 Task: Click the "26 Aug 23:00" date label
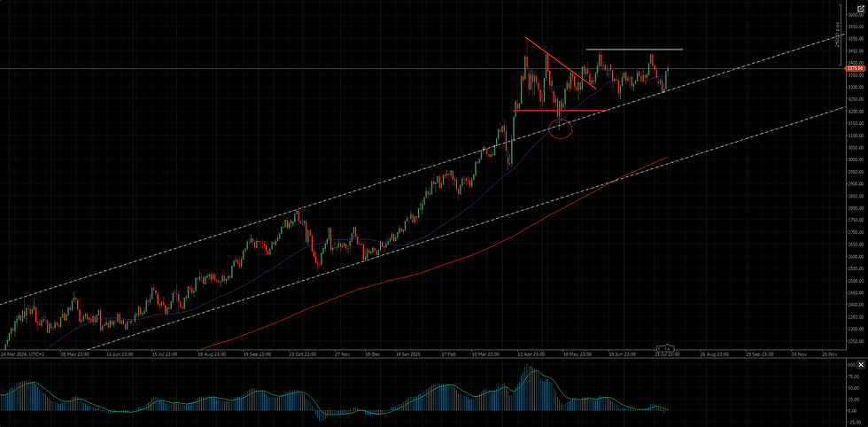(x=713, y=353)
